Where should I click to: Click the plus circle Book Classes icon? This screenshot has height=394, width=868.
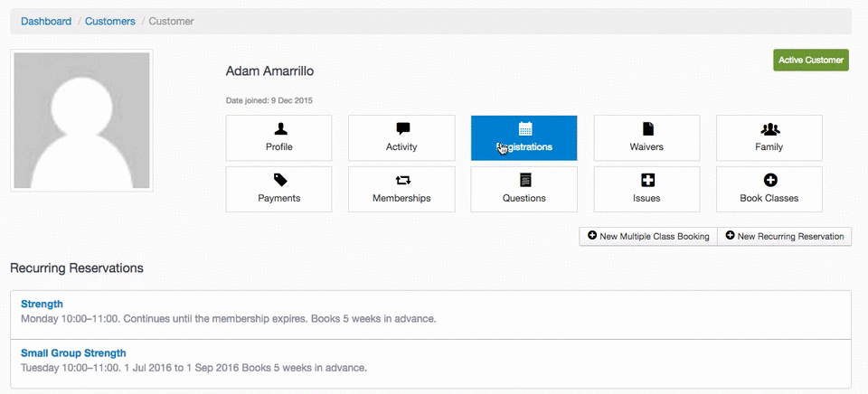(x=769, y=181)
